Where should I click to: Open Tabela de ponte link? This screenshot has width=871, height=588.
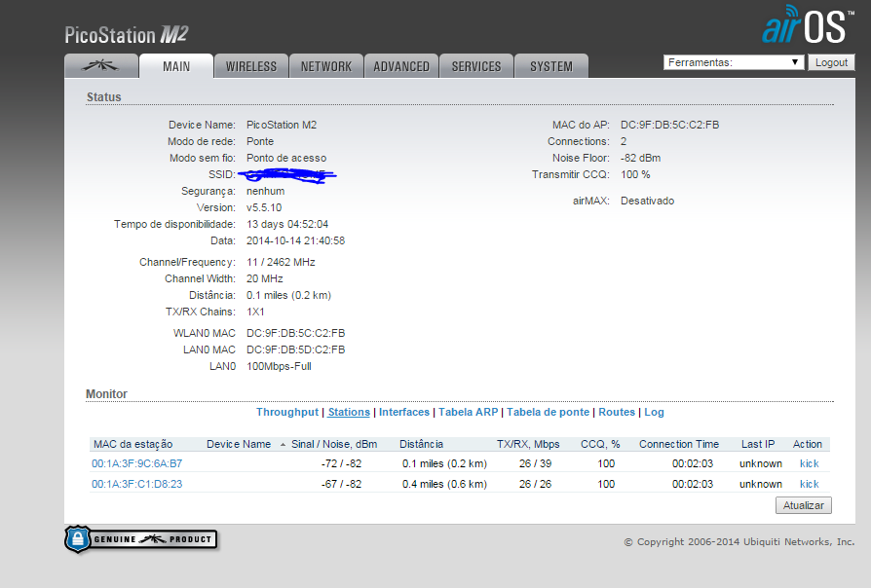pyautogui.click(x=548, y=412)
